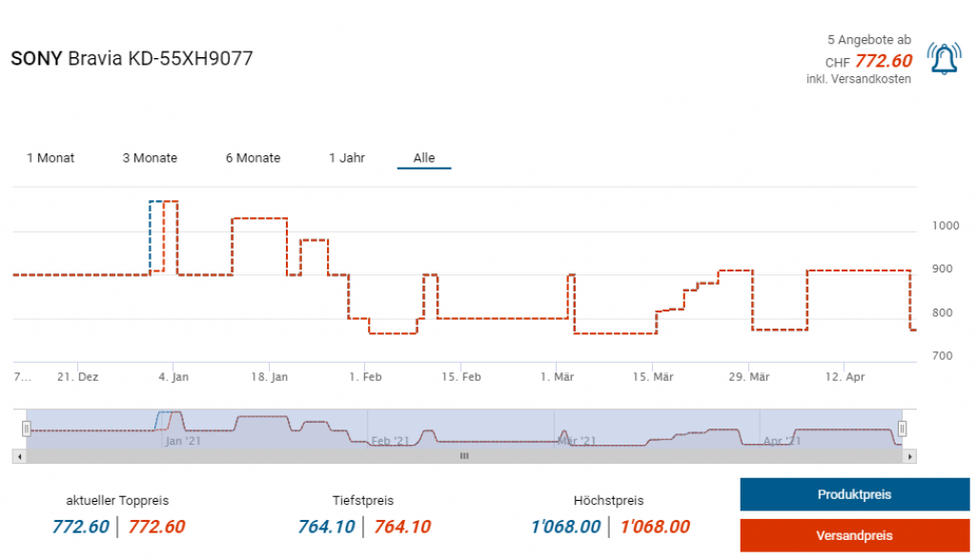This screenshot has width=976, height=560.
Task: Show the 1 Jahr price history
Action: click(347, 158)
